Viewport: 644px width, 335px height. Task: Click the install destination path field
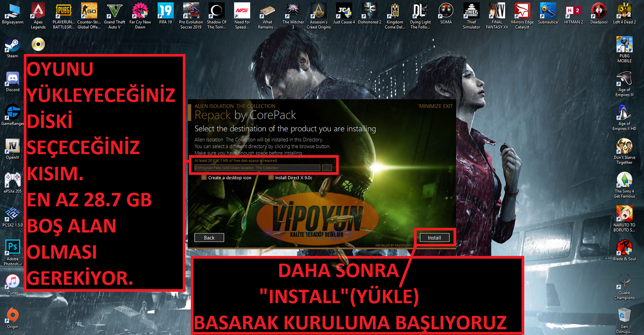click(x=257, y=168)
